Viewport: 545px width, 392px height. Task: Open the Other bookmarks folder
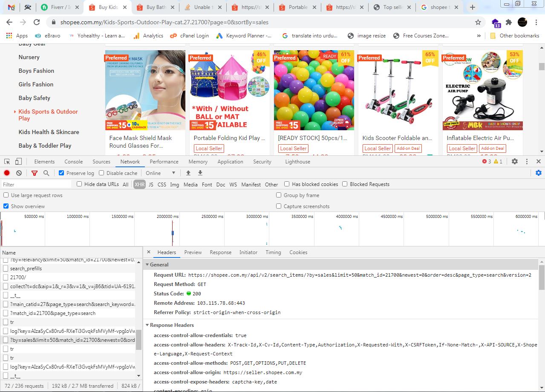[x=515, y=36]
